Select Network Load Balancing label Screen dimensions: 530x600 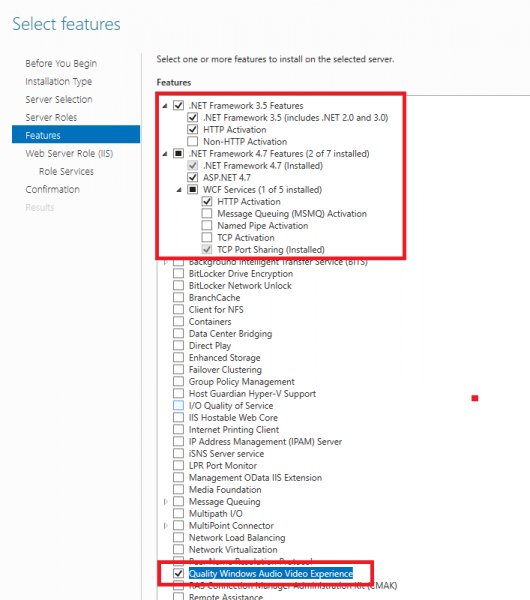(x=237, y=537)
